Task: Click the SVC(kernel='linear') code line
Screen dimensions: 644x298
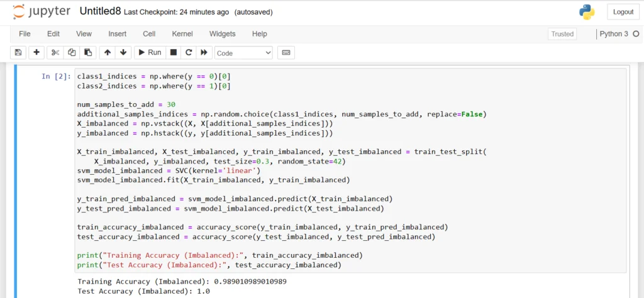Action: 169,170
